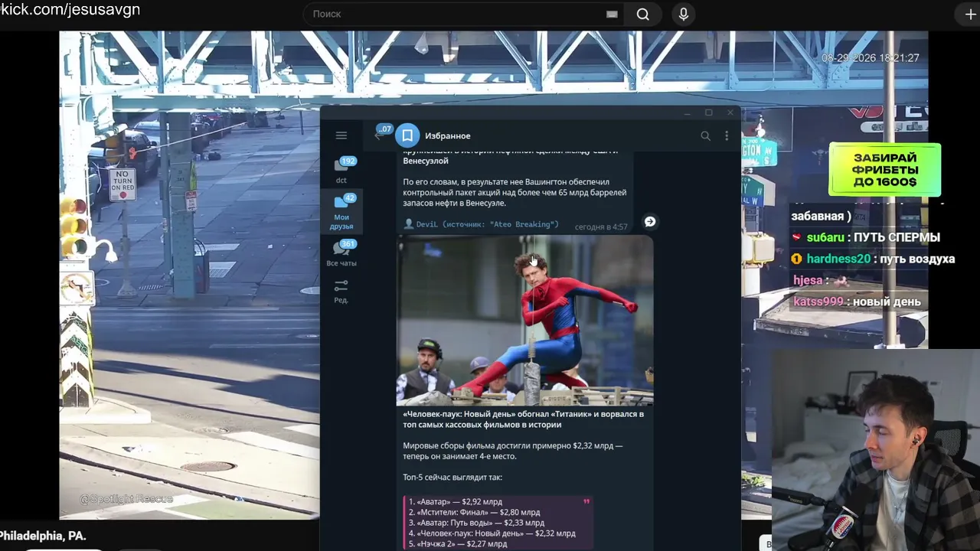Open the Все чаты folder
Image resolution: width=980 pixels, height=551 pixels.
point(341,253)
